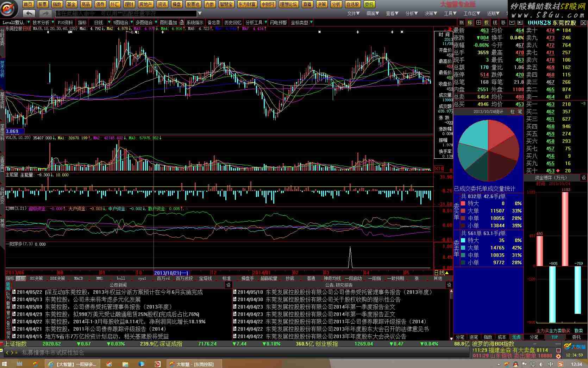The height and width of the screenshot is (368, 588).
Task: Expand the 多图组合 dropdown
Action: 156,23
